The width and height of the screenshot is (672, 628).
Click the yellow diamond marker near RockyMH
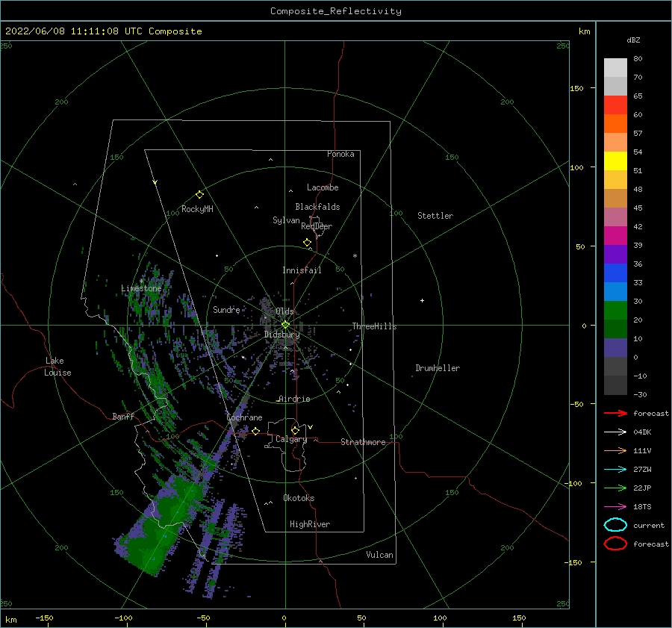point(199,195)
